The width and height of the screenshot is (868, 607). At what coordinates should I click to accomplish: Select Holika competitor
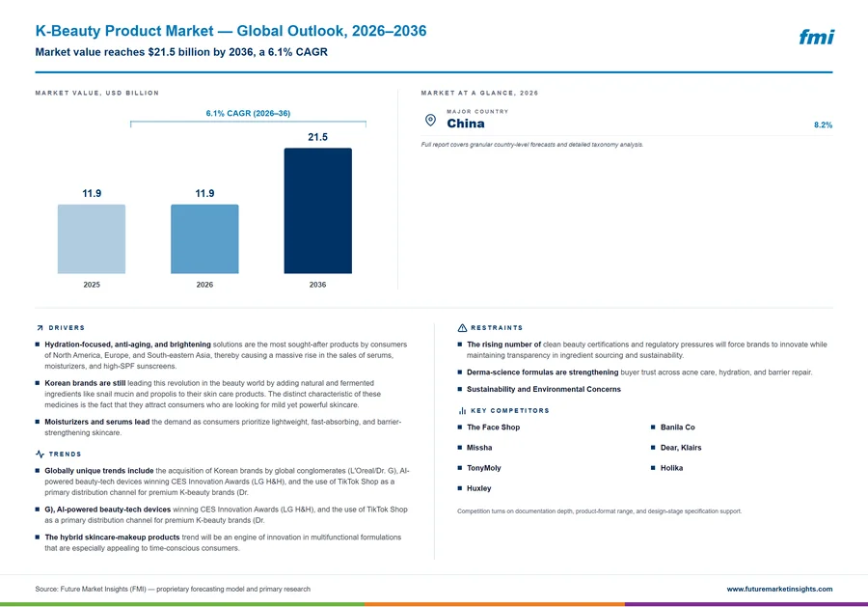coord(671,468)
